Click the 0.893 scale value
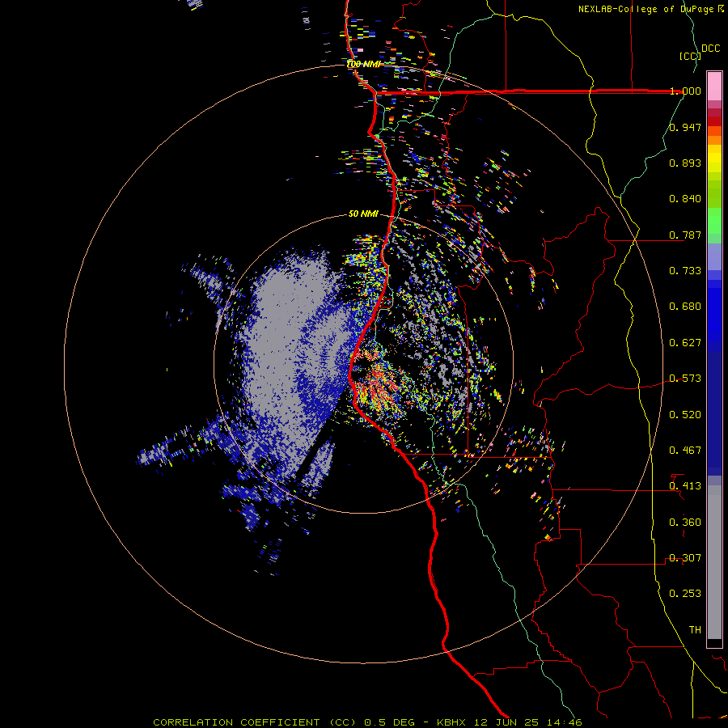The width and height of the screenshot is (728, 728). (x=685, y=163)
